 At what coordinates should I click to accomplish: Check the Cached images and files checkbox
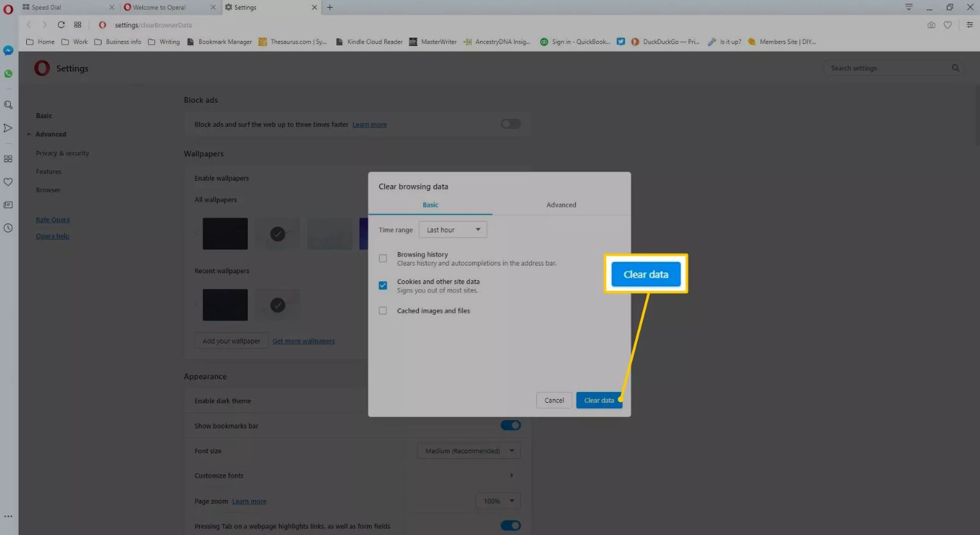[383, 311]
